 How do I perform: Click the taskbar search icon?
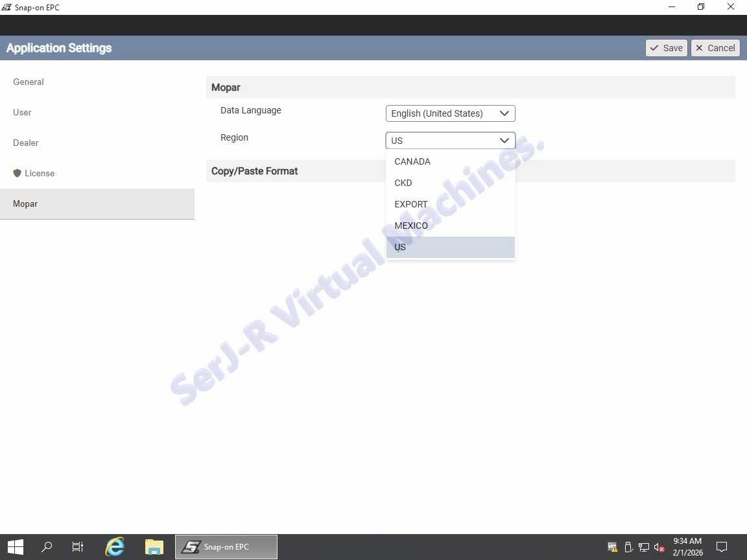tap(47, 547)
